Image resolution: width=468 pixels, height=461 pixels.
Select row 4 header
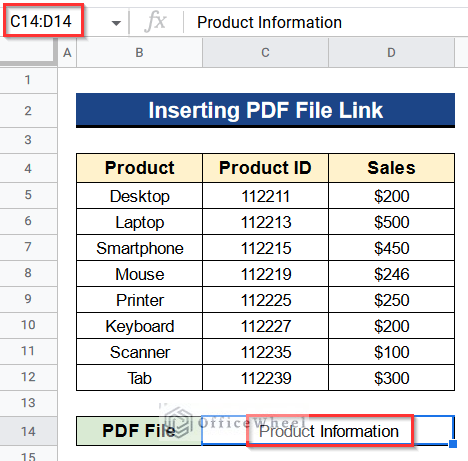[x=28, y=168]
